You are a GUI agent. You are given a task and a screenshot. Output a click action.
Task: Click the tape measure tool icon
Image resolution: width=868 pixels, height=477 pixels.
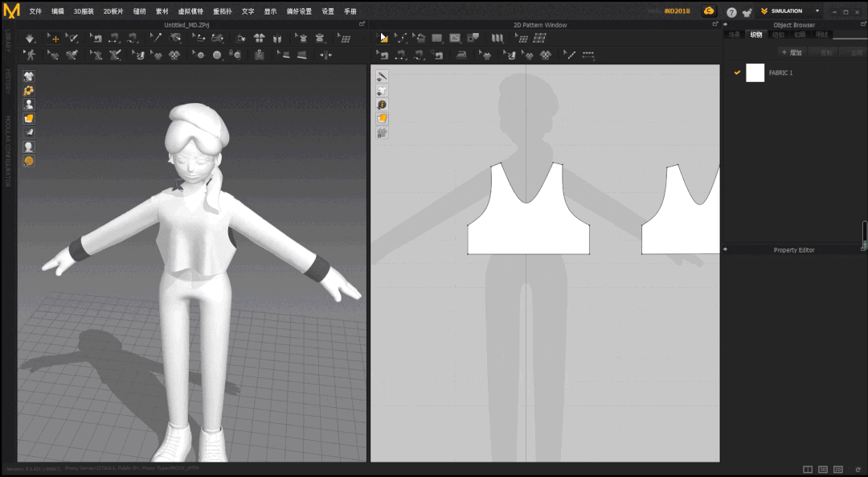tap(319, 39)
